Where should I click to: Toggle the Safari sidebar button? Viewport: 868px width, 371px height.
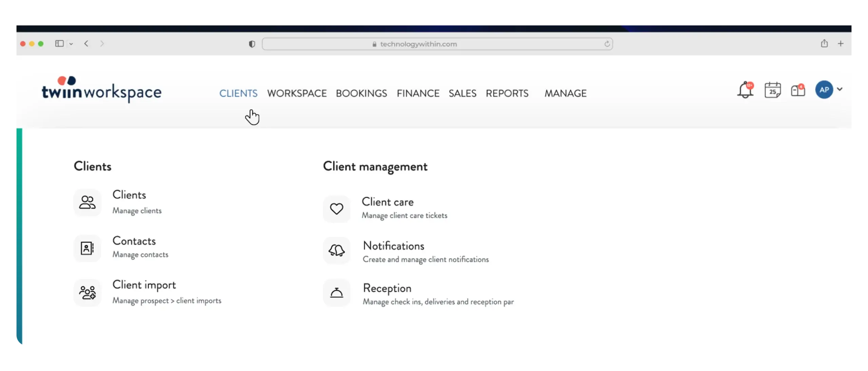59,44
